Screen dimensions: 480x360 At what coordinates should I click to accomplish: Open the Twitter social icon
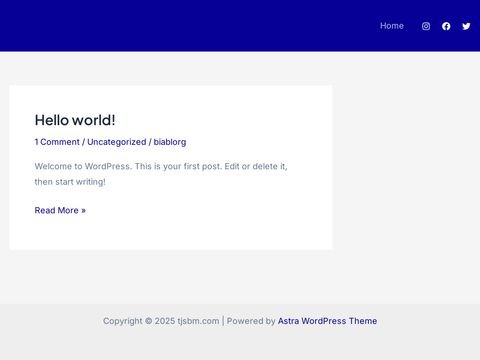coord(466,26)
